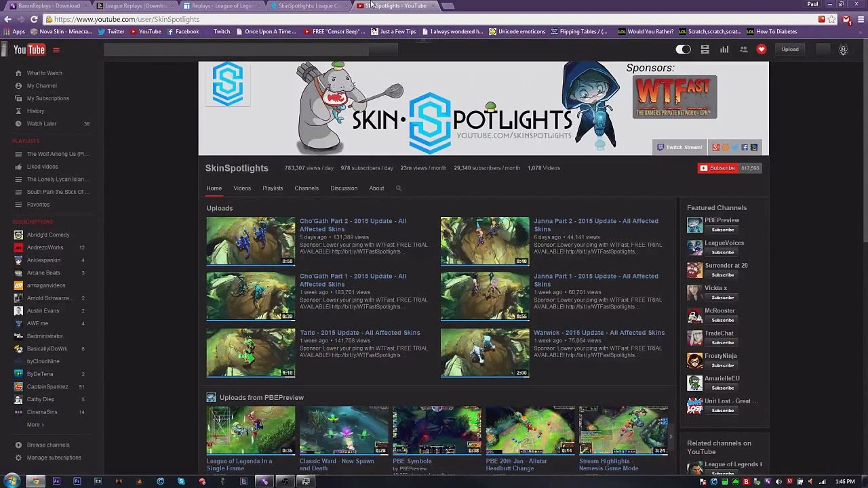
Task: Open Warwick 2015 Update video title
Action: pos(599,333)
